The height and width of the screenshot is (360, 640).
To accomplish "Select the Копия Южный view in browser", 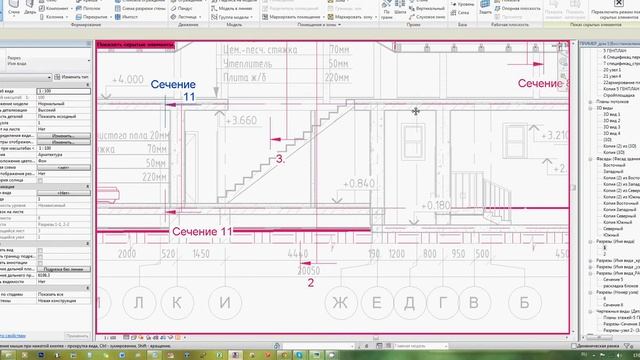I will pyautogui.click(x=617, y=222).
